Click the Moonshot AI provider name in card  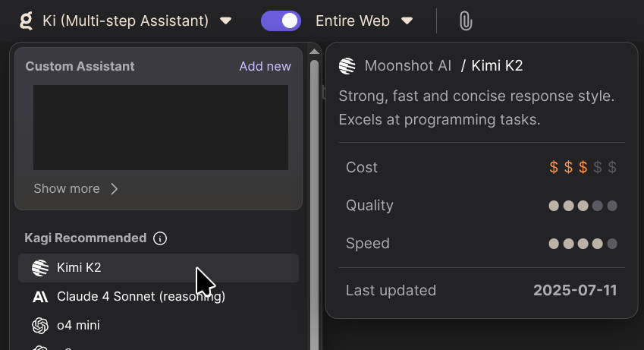[407, 66]
